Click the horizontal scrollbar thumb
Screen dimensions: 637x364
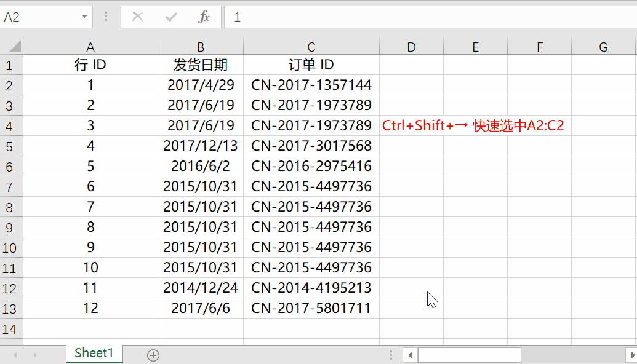click(469, 355)
